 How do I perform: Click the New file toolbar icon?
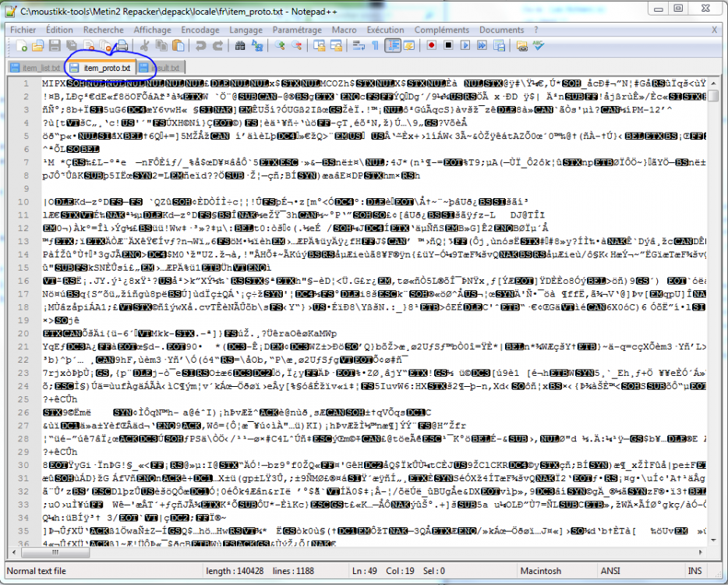[21, 45]
